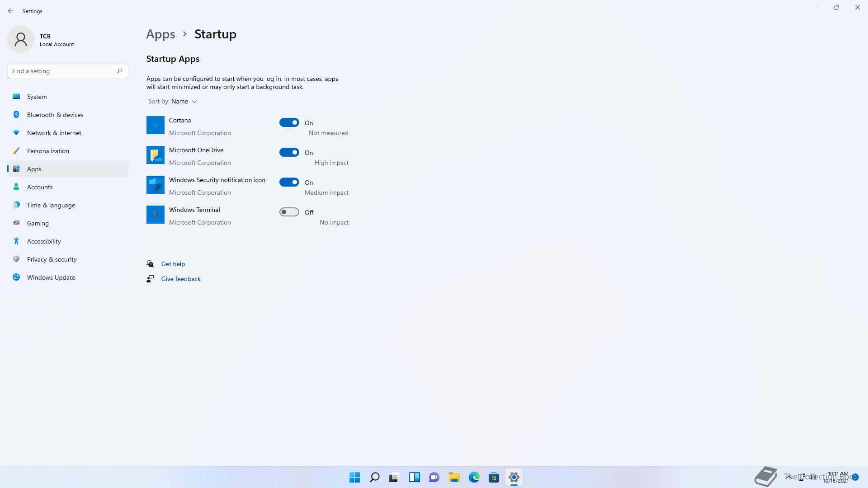Turn off Cortana startup toggle
This screenshot has height=488, width=868.
(289, 122)
